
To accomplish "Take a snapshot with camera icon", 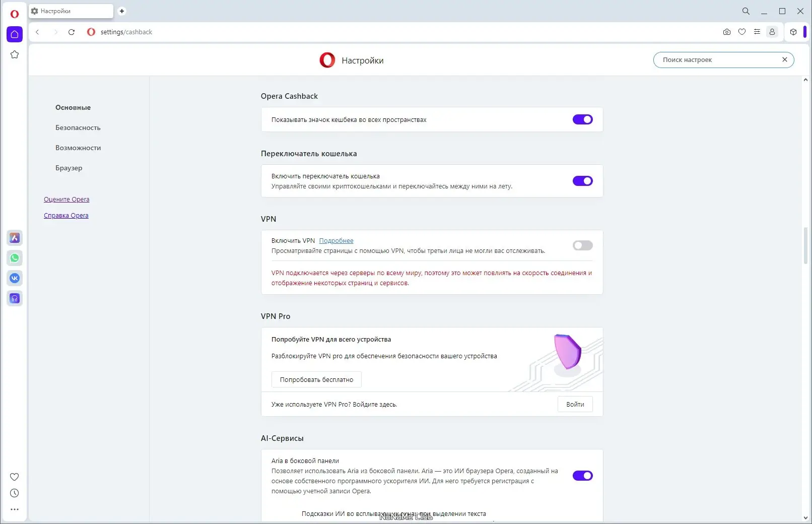I will click(727, 32).
